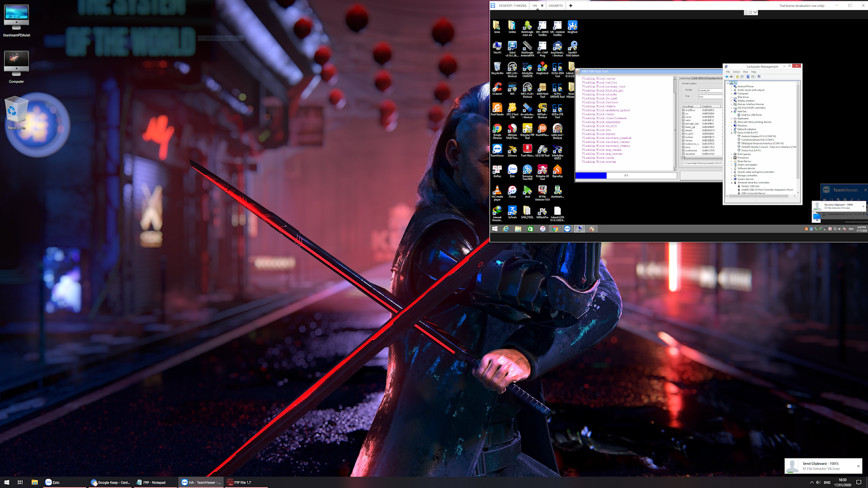Open Octoplus FRP Tool shortcut
This screenshot has height=488, width=868.
[x=527, y=130]
